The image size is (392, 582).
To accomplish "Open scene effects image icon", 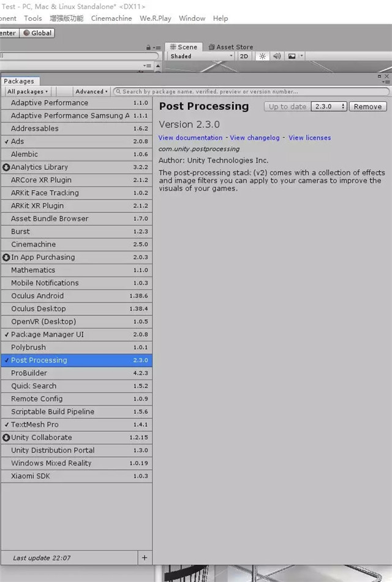I will [x=292, y=56].
